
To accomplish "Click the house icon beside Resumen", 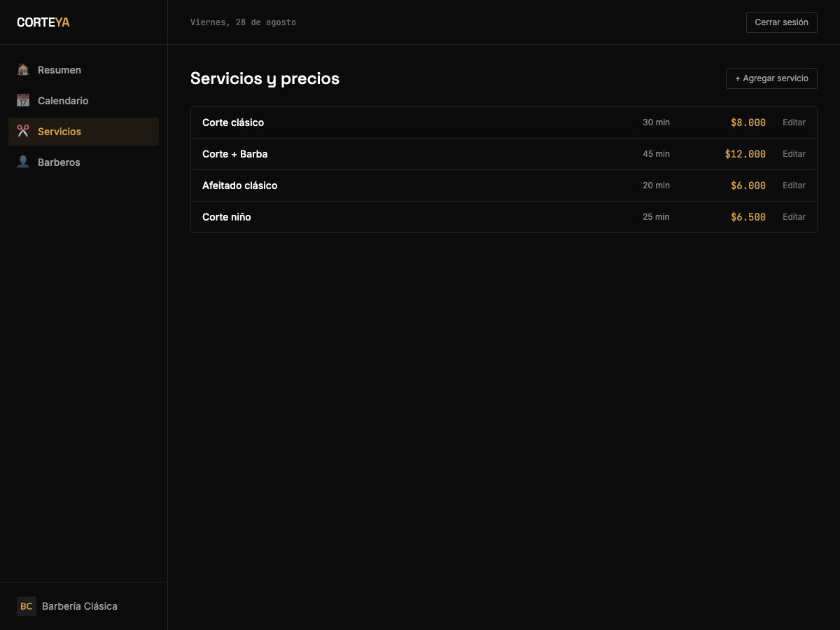I will [x=23, y=70].
